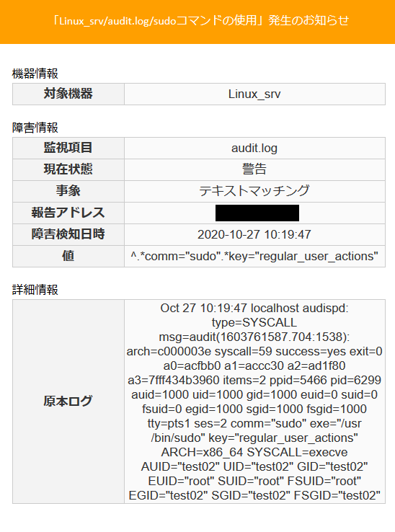
Task: Click the 障害情報 section heading
Action: 35,128
